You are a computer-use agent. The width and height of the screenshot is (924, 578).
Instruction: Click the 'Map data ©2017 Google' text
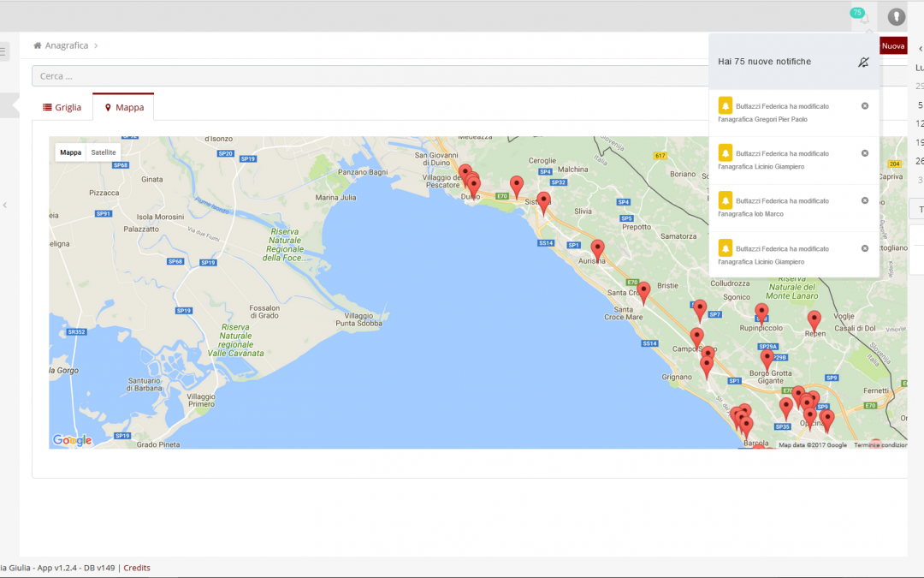(813, 445)
